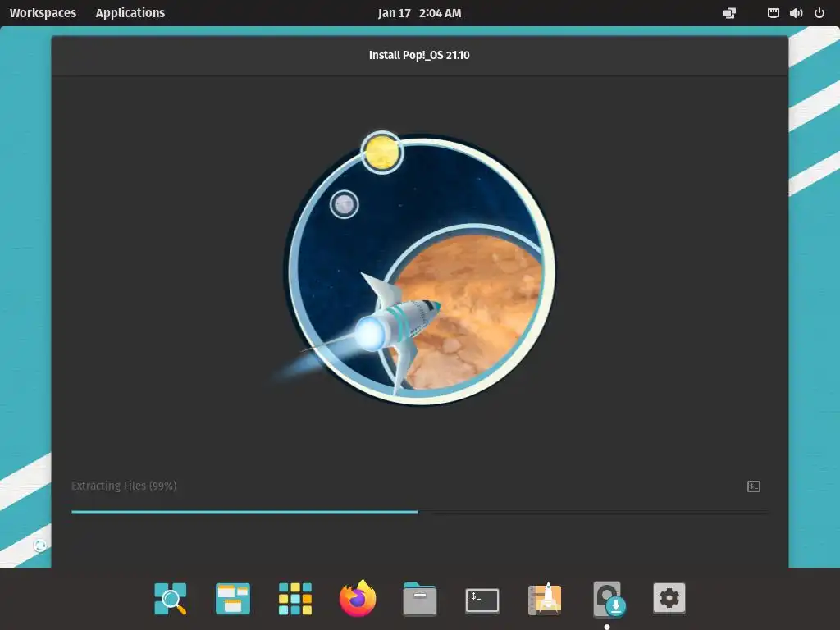Click the date and time clock

tap(419, 13)
